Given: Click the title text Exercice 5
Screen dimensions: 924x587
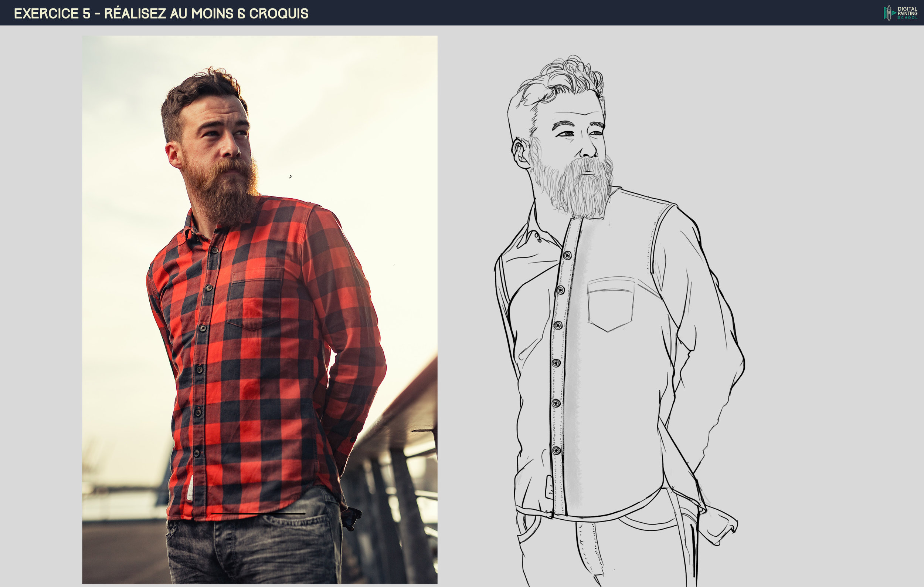Looking at the screenshot, I should 52,13.
